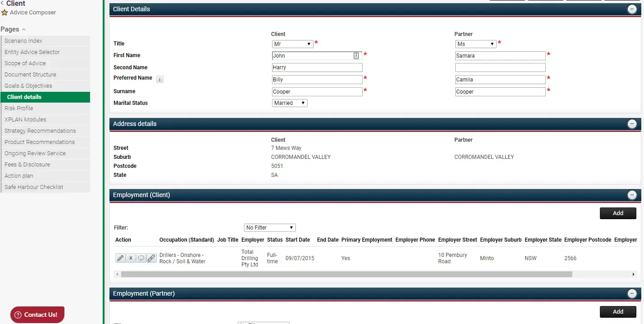Click the edit pencil icon in employment row

[120, 258]
